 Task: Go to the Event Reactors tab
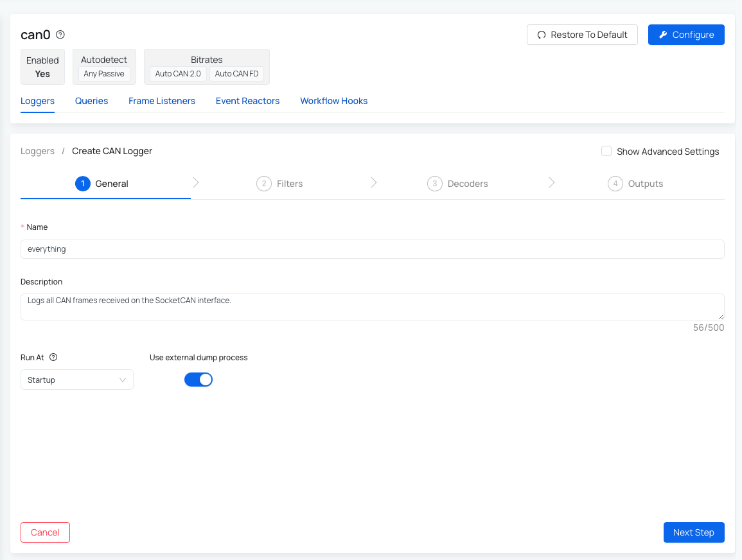point(247,101)
